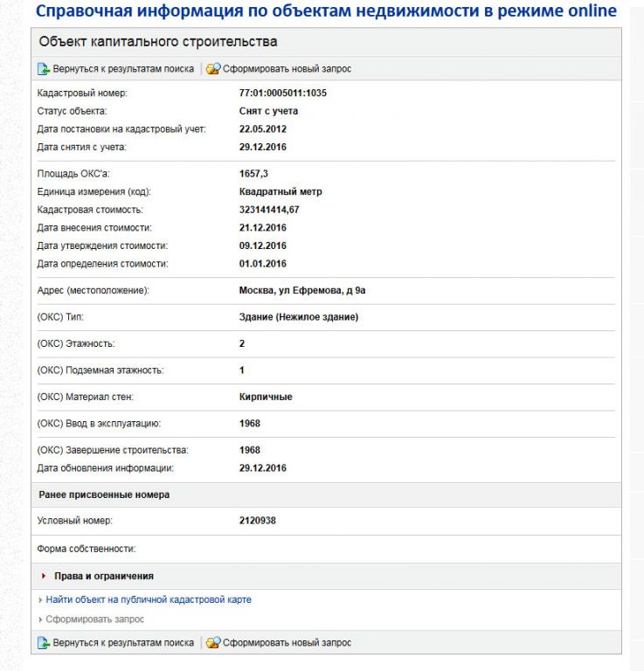Click the arrow beside Сформировать запрос
The height and width of the screenshot is (671, 644).
(40, 619)
